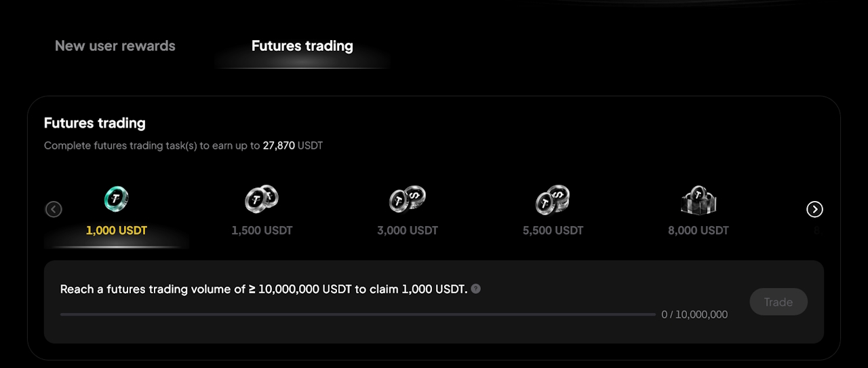Viewport: 868px width, 368px height.
Task: Select the 1,500 USDT tier label
Action: pyautogui.click(x=262, y=230)
